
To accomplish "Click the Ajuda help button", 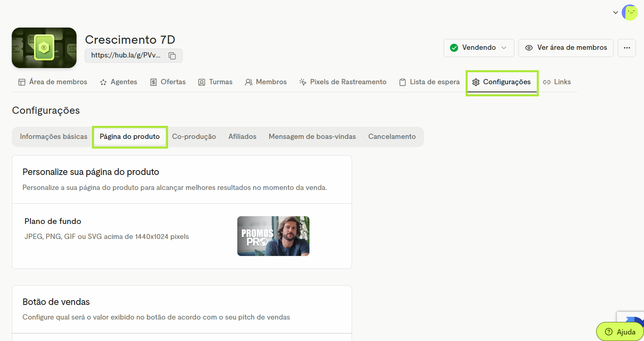I will pos(620,332).
